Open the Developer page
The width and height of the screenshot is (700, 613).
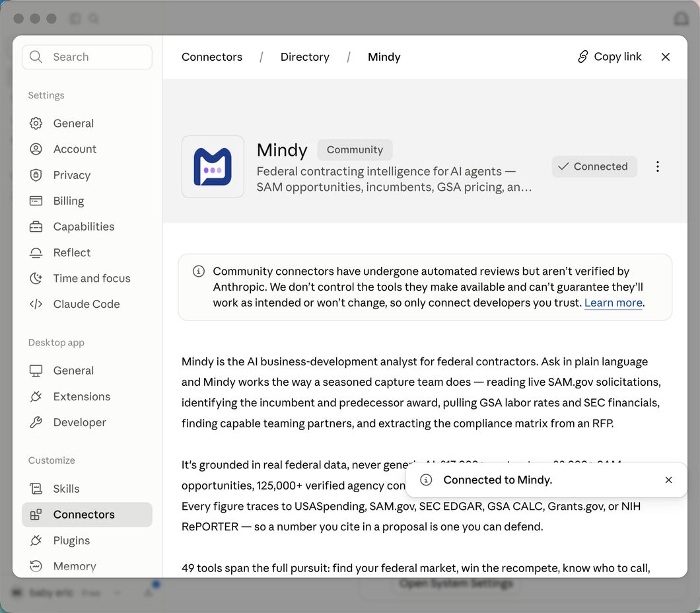87,422
